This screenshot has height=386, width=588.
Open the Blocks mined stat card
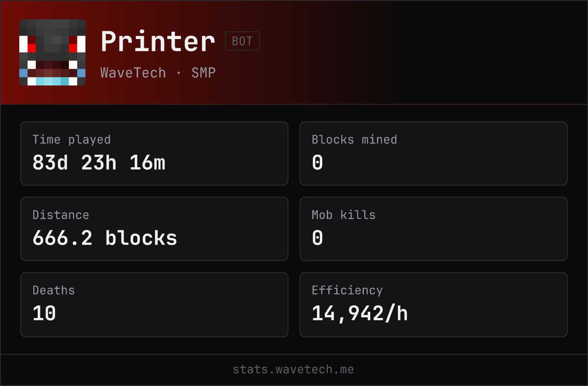point(434,153)
